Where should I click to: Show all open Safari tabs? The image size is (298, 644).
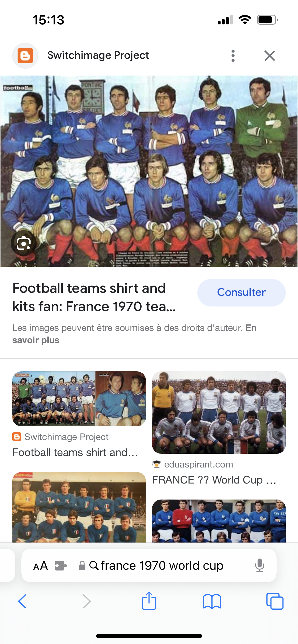(275, 601)
